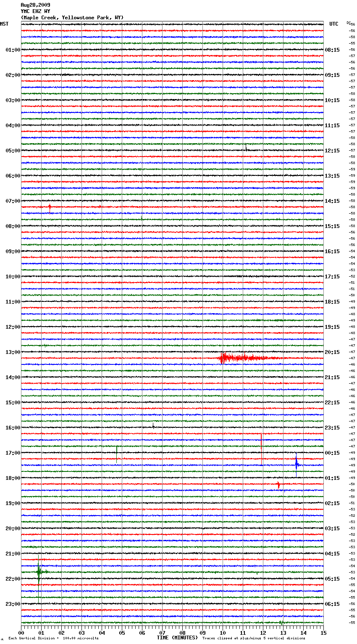357x644 pixels.
Task: Select the 15:00 MST time label
Action: coord(13,403)
